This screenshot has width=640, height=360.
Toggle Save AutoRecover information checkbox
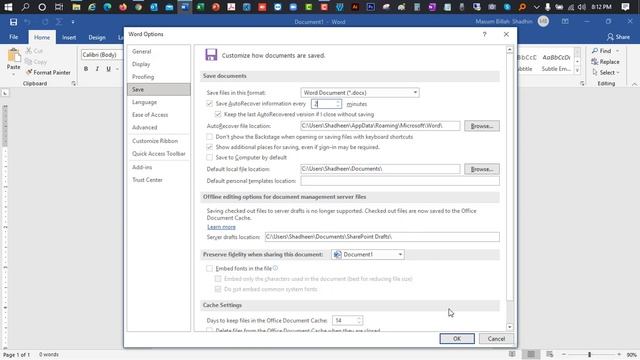(210, 104)
